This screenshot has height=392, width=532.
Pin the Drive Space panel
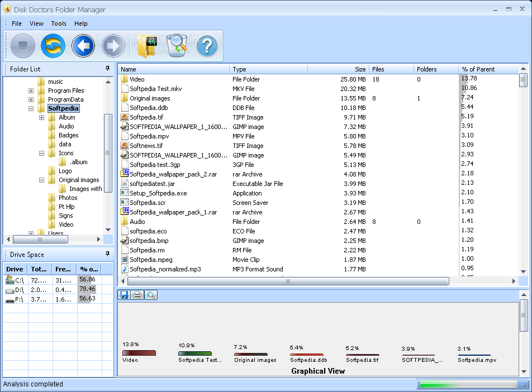pyautogui.click(x=107, y=254)
